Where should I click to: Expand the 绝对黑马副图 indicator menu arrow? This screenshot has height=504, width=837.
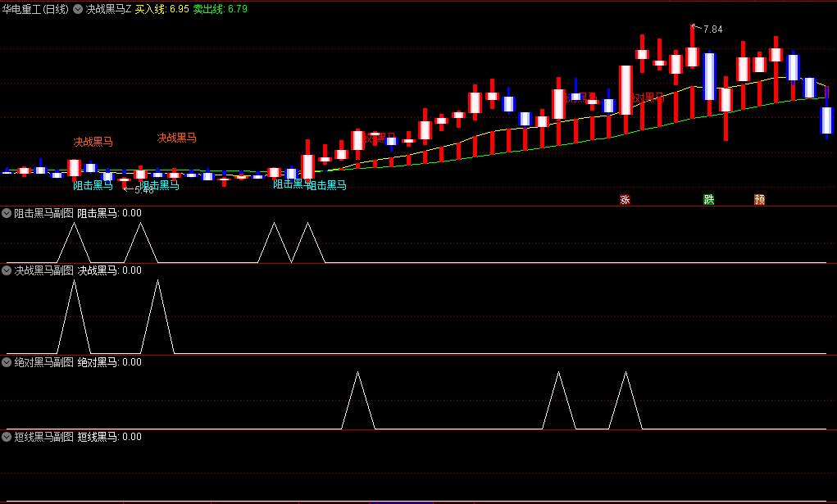click(7, 362)
